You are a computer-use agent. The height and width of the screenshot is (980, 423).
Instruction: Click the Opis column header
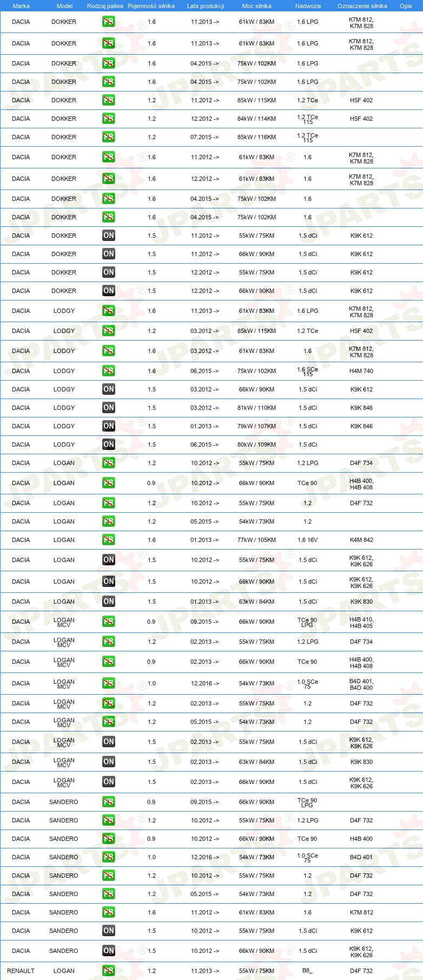(406, 6)
